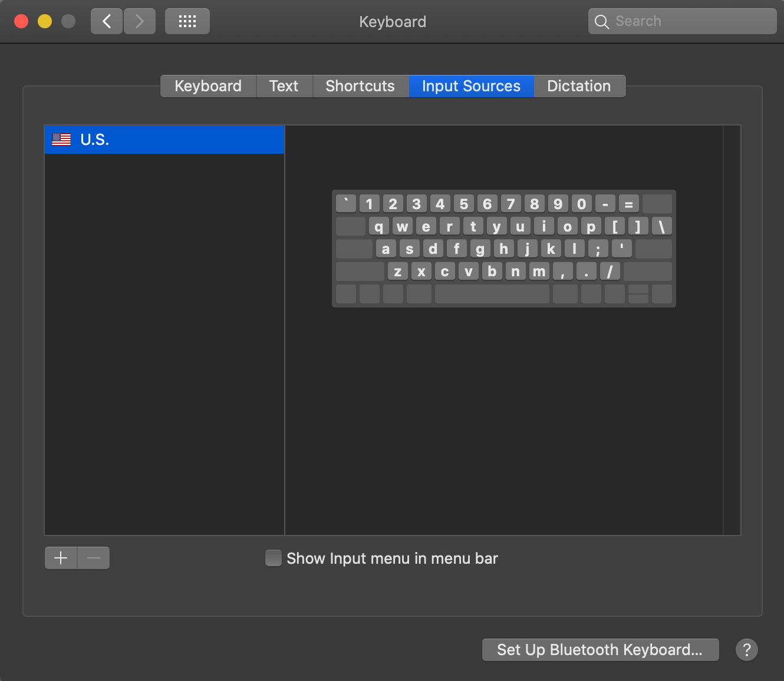Open the Show All preferences grid icon

[x=187, y=21]
